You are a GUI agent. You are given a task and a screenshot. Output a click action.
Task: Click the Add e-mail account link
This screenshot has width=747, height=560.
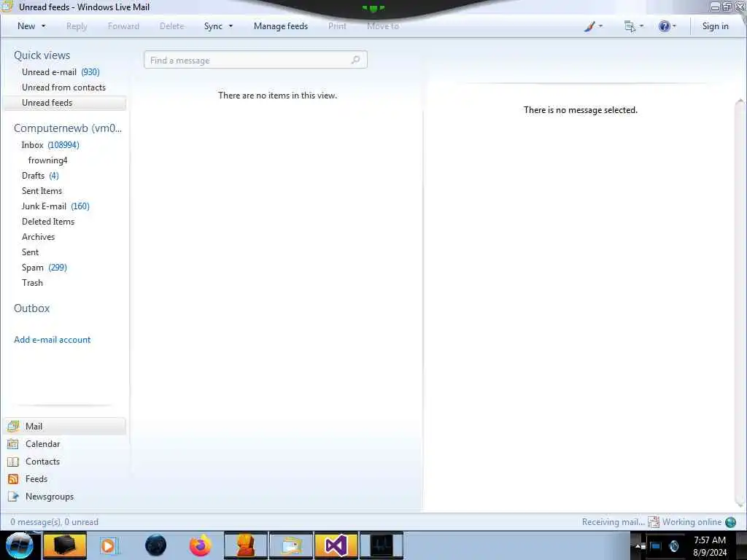pos(52,340)
